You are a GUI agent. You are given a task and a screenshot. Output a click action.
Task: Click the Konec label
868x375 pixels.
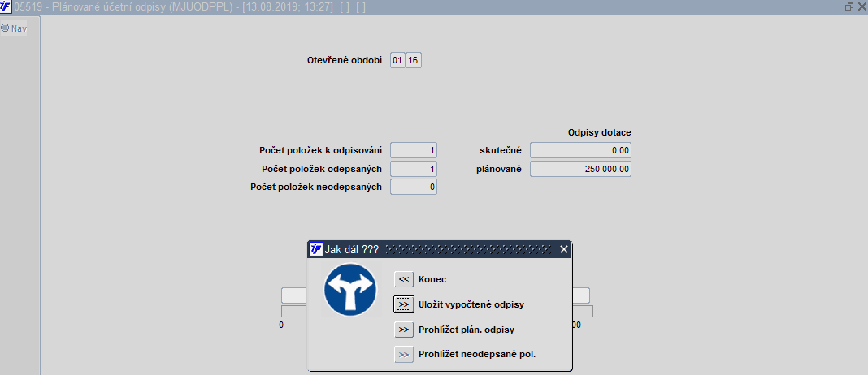point(432,279)
